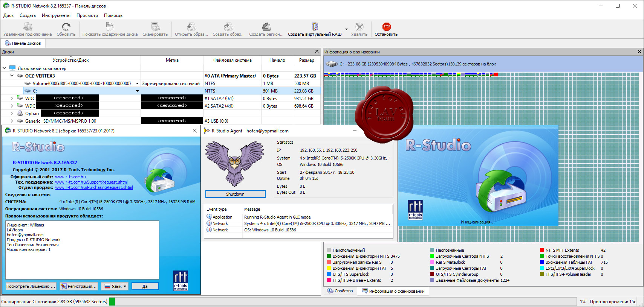Select the Панель дисков tab
The height and width of the screenshot is (307, 644).
tap(23, 43)
